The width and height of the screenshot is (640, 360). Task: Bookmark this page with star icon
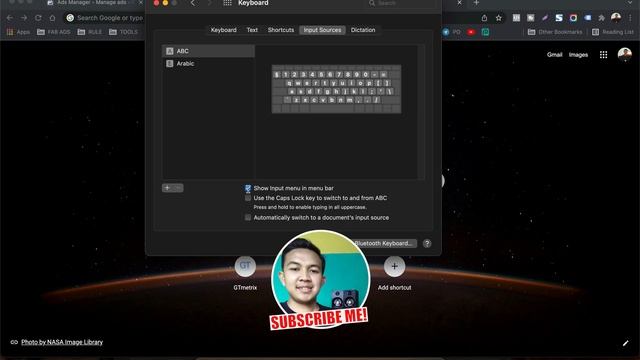[x=498, y=18]
